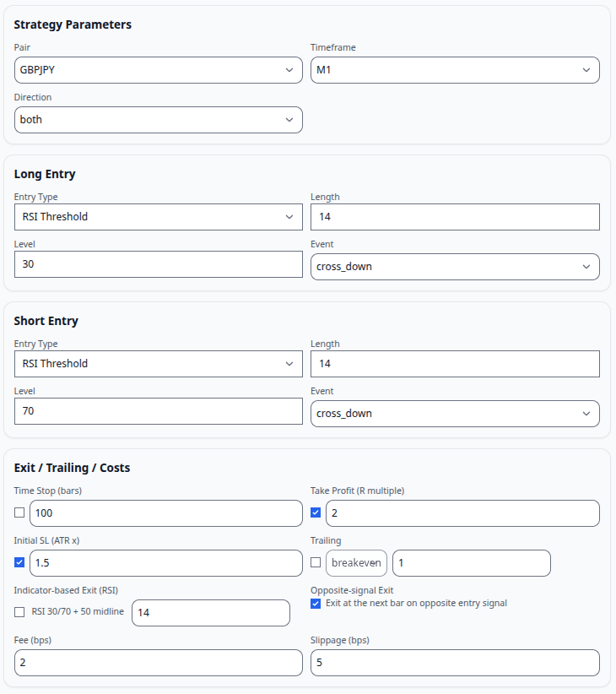
Task: Expand the Long Entry Event dropdown
Action: point(455,267)
